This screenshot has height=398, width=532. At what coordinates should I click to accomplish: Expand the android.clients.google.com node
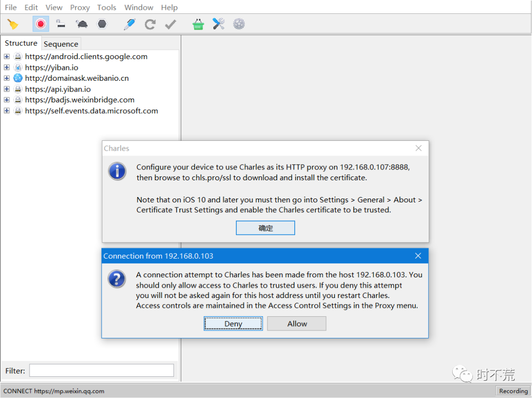(x=7, y=56)
